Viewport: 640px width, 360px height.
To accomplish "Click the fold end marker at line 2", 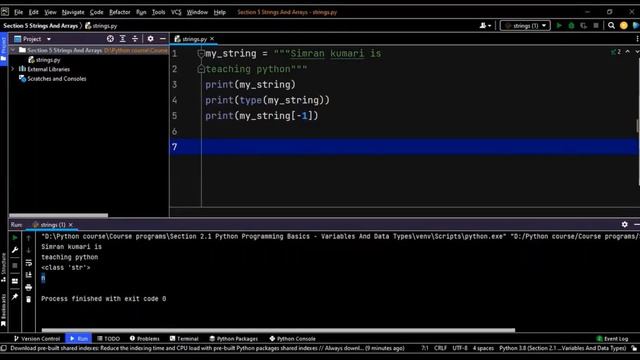I will coord(200,69).
